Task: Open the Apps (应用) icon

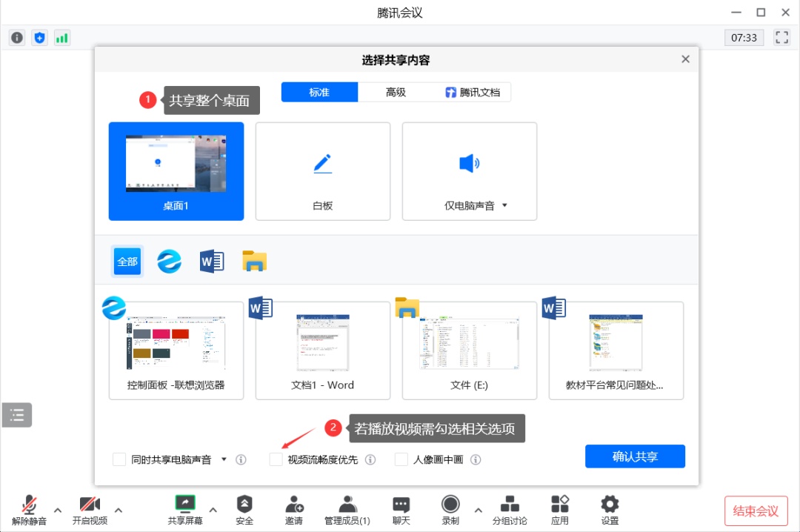Action: pos(560,505)
